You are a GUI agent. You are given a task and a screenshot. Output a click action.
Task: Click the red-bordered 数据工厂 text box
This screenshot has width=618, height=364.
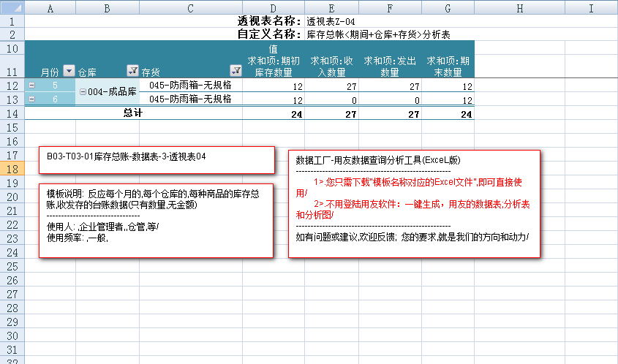click(x=414, y=204)
